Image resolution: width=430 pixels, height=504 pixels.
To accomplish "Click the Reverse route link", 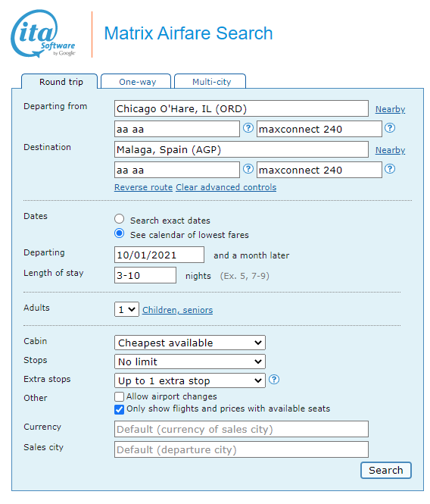I will point(143,187).
